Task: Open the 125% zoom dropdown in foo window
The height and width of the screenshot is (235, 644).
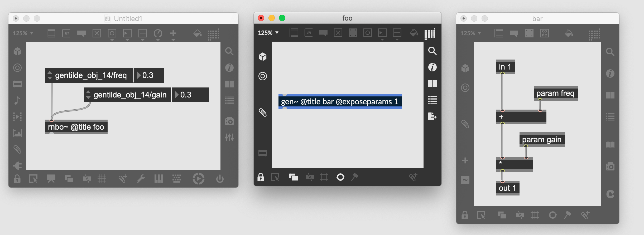Action: click(x=268, y=33)
